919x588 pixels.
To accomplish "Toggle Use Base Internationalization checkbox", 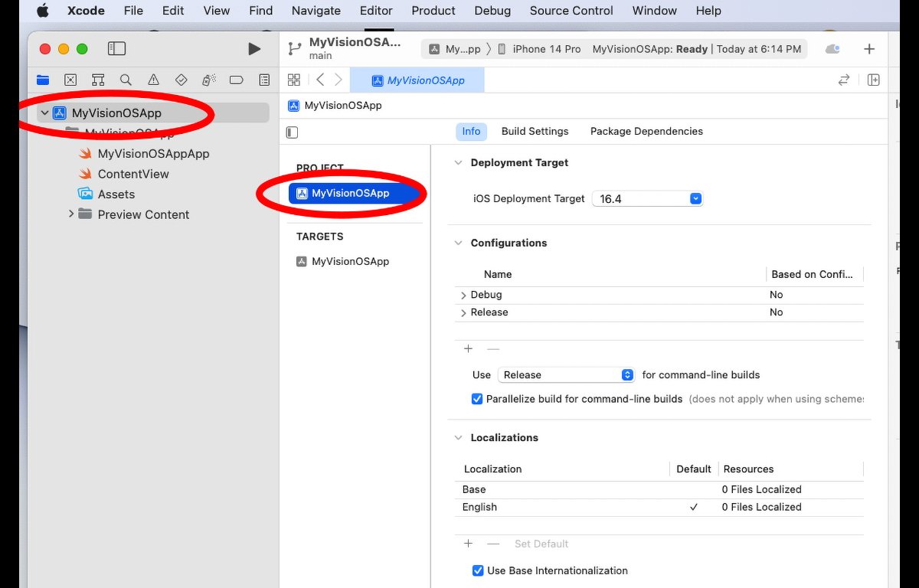I will tap(478, 570).
